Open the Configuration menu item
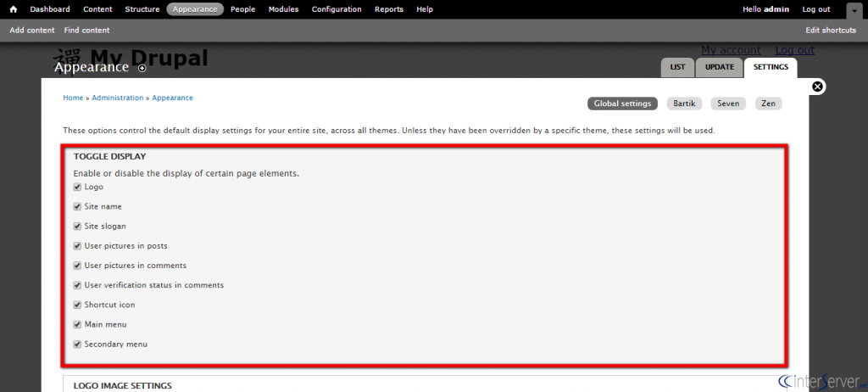 pyautogui.click(x=337, y=9)
